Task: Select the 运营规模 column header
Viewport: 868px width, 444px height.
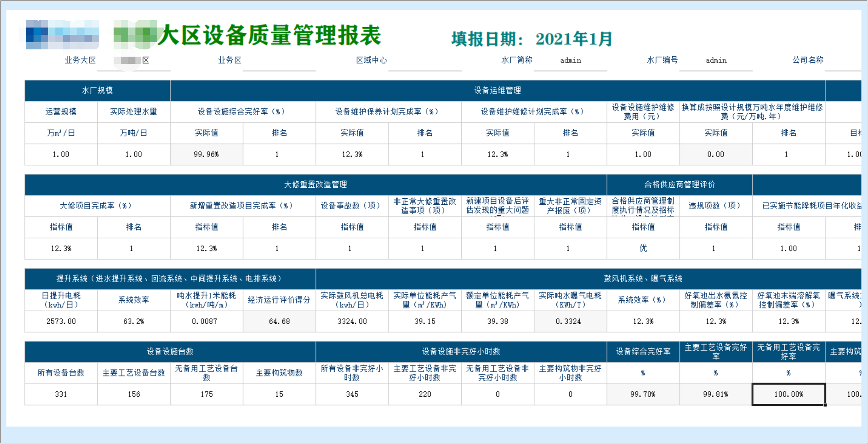Action: coord(61,112)
